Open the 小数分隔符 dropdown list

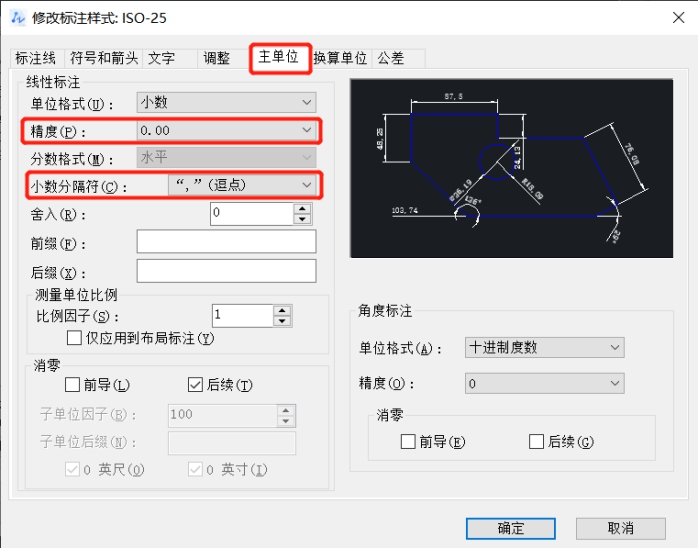tap(242, 185)
